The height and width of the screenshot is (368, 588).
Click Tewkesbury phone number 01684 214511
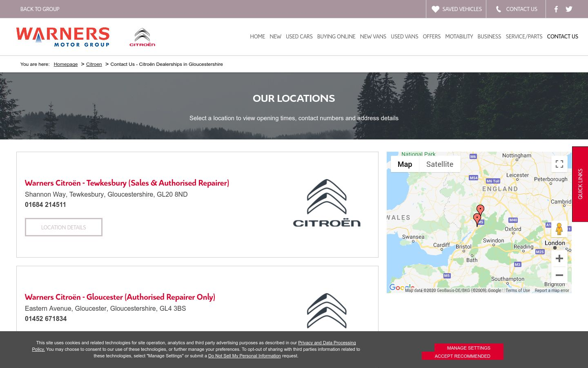pos(45,204)
